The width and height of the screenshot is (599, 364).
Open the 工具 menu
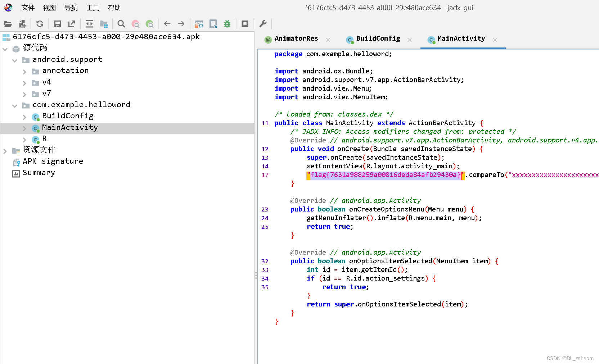(93, 8)
